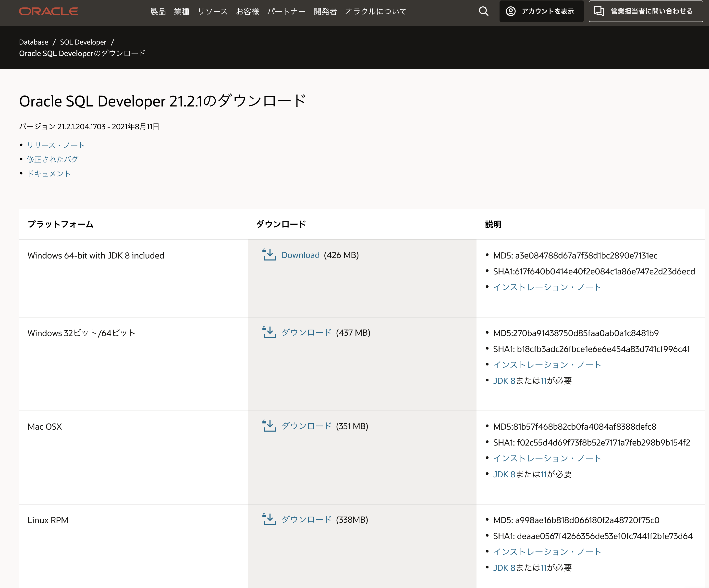Click the account profile icon
The image size is (709, 588).
tap(511, 11)
